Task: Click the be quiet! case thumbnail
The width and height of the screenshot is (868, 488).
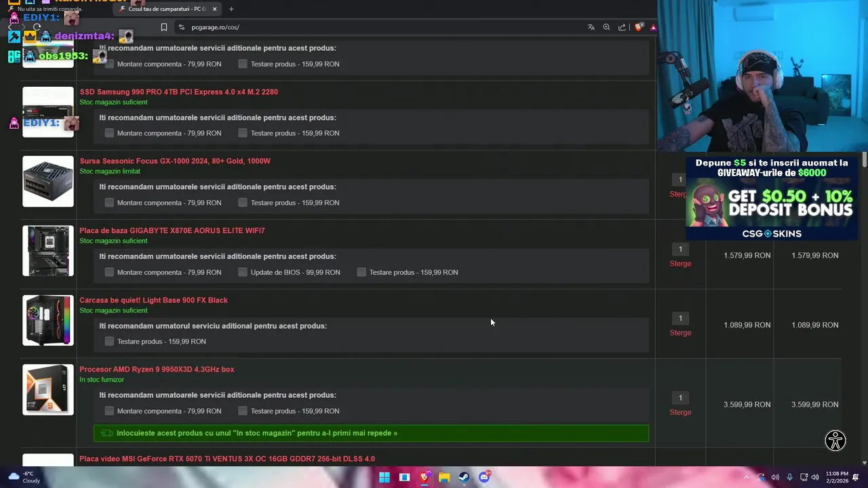Action: click(48, 320)
